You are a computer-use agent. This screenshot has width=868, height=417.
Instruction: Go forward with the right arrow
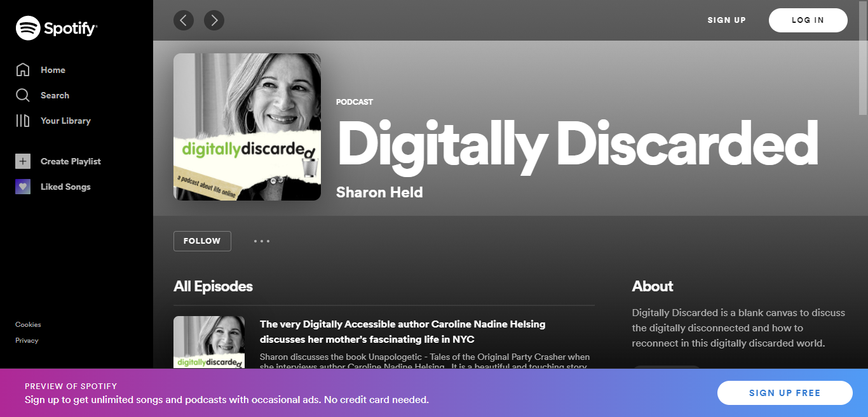pos(214,20)
